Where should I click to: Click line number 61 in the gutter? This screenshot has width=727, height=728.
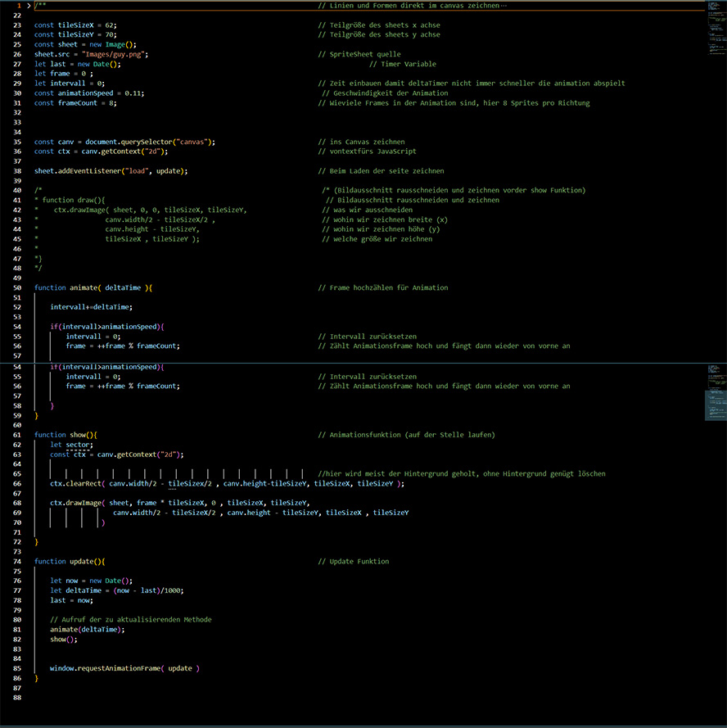pyautogui.click(x=17, y=435)
